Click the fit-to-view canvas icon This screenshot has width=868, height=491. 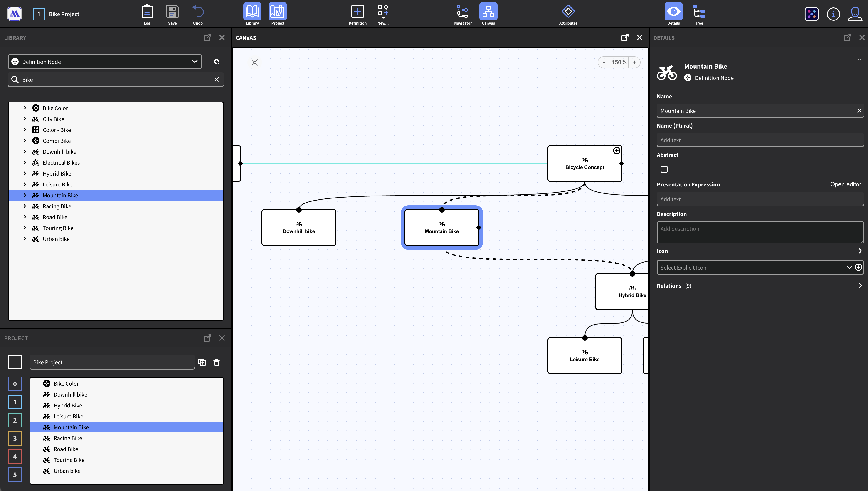tap(255, 62)
